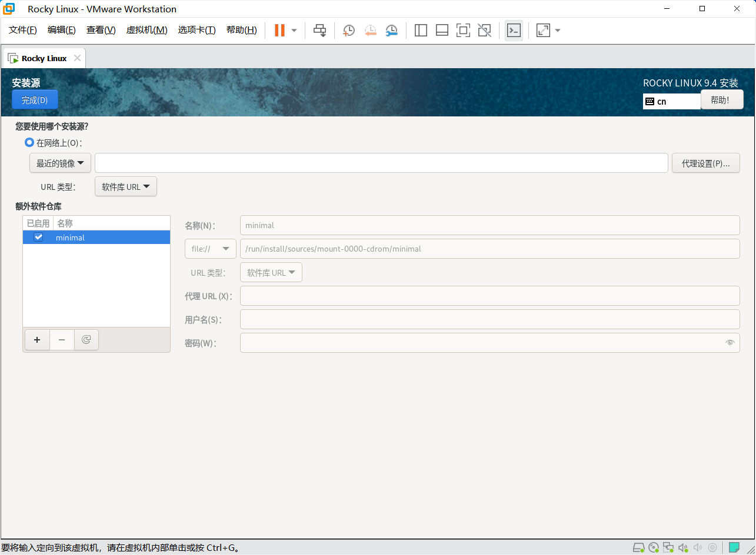Open the 虚拟机(M) menu
The width and height of the screenshot is (756, 555).
tap(146, 30)
